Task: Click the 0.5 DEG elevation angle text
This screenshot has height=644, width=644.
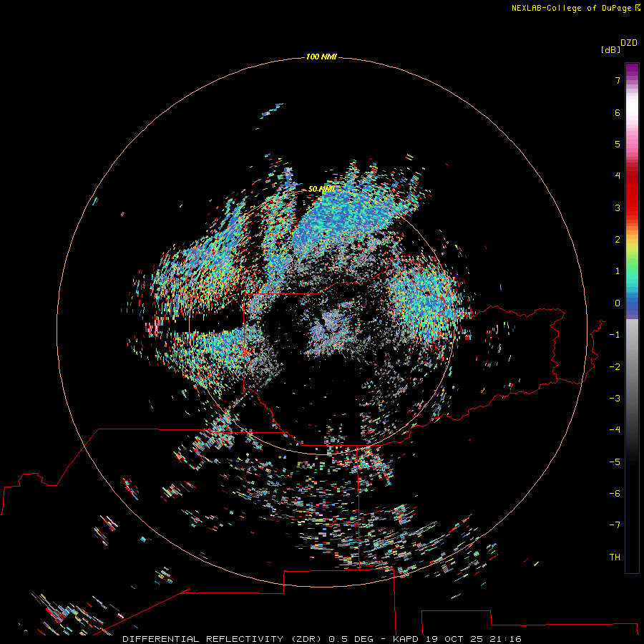Action: (x=351, y=639)
